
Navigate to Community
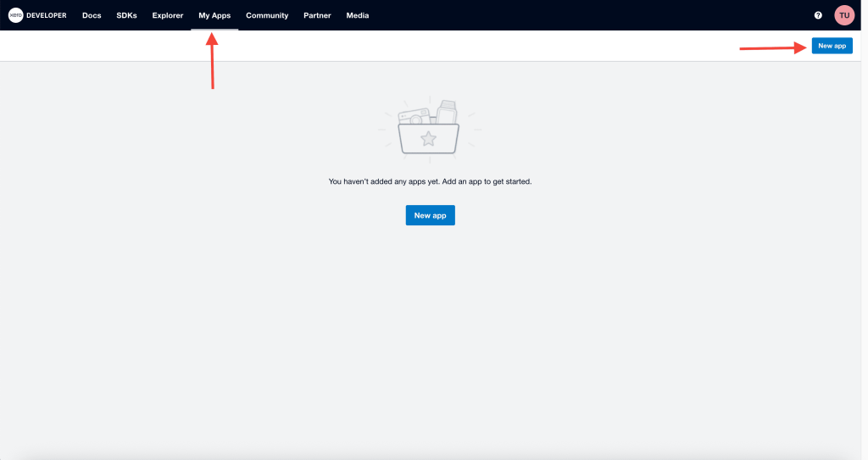[x=267, y=15]
